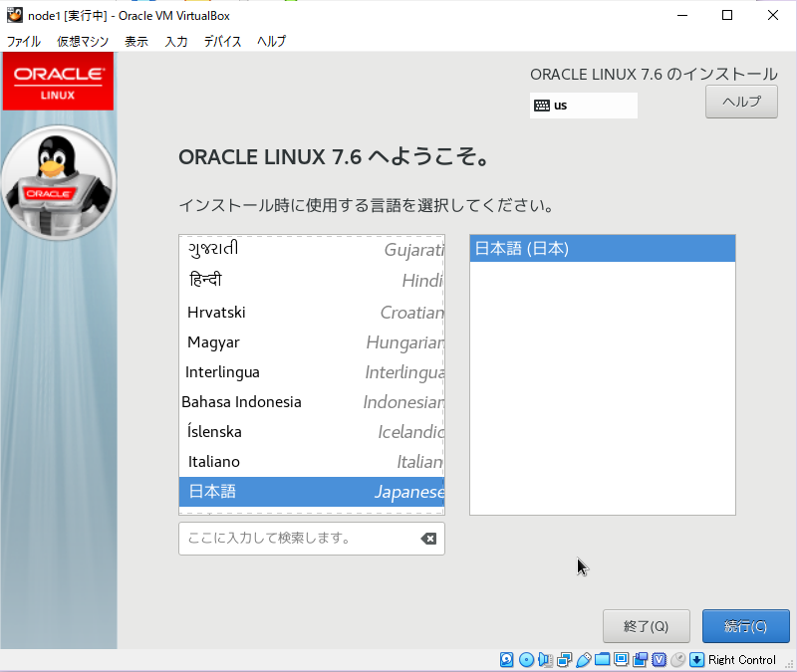Screen dimensions: 797x672
Task: Click the recording status icon
Action: click(640, 659)
